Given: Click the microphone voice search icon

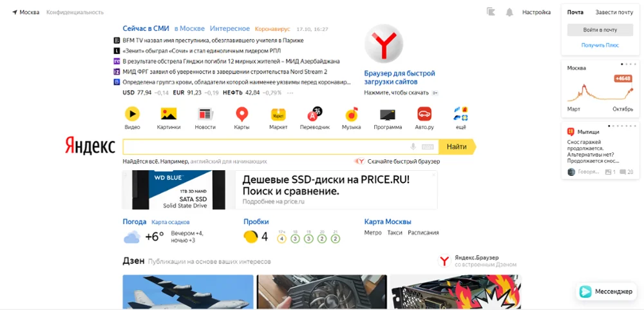Looking at the screenshot, I should tap(413, 147).
